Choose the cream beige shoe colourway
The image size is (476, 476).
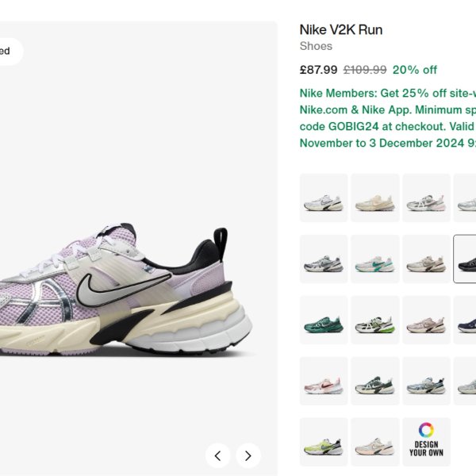click(375, 198)
